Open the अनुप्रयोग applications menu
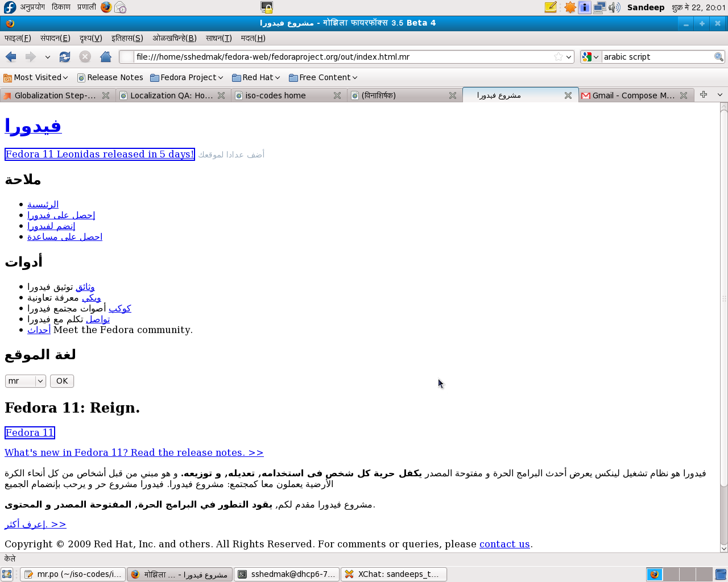 point(32,7)
